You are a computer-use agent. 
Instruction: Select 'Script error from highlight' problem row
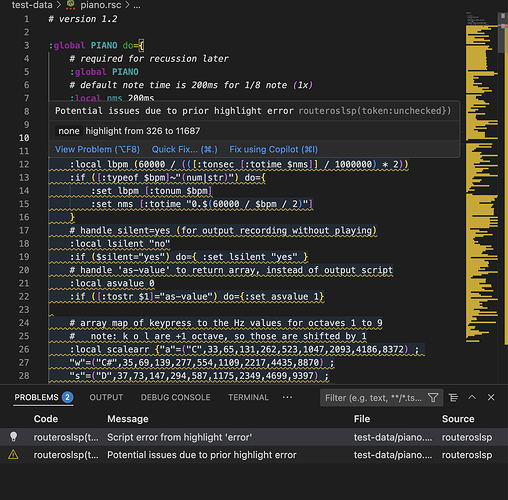[254, 437]
